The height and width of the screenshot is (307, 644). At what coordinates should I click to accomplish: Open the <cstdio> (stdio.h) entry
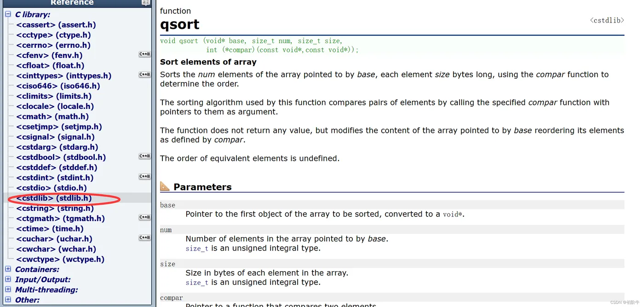click(52, 188)
